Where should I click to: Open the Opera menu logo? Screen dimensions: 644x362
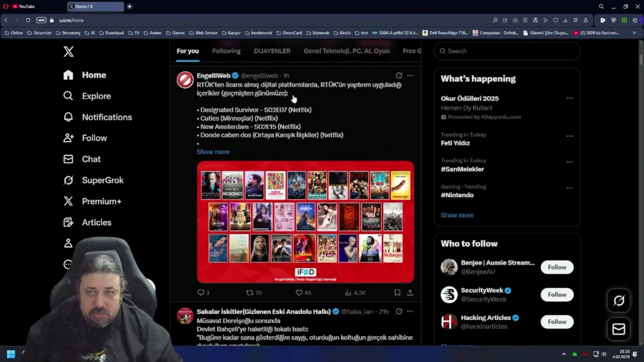tap(6, 7)
